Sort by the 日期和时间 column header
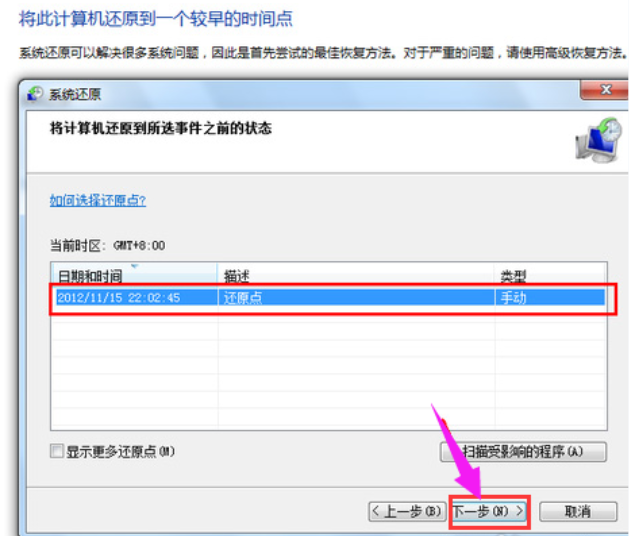 [90, 275]
